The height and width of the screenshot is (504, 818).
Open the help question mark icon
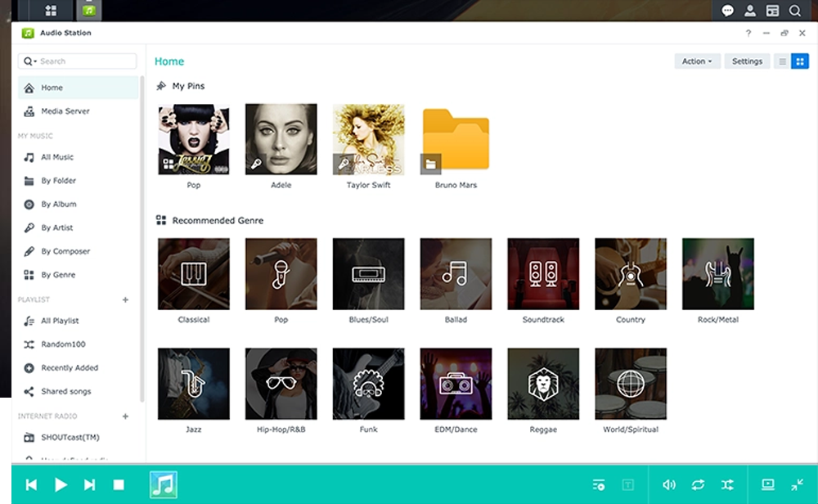(x=748, y=34)
